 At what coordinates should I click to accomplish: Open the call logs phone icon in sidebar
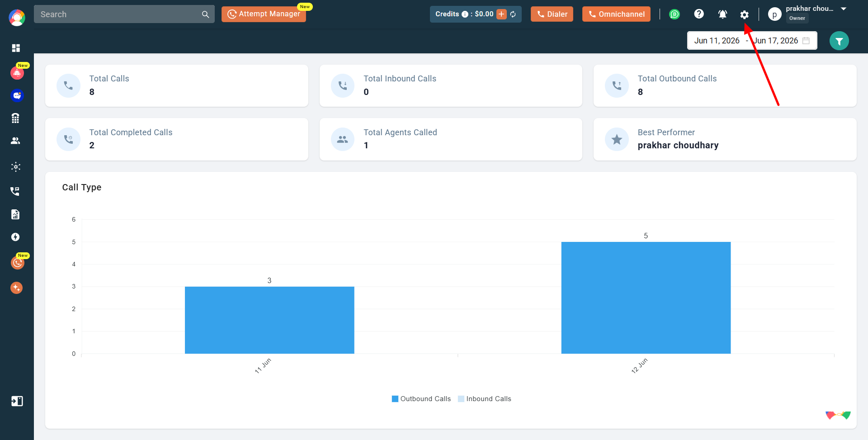coord(15,191)
